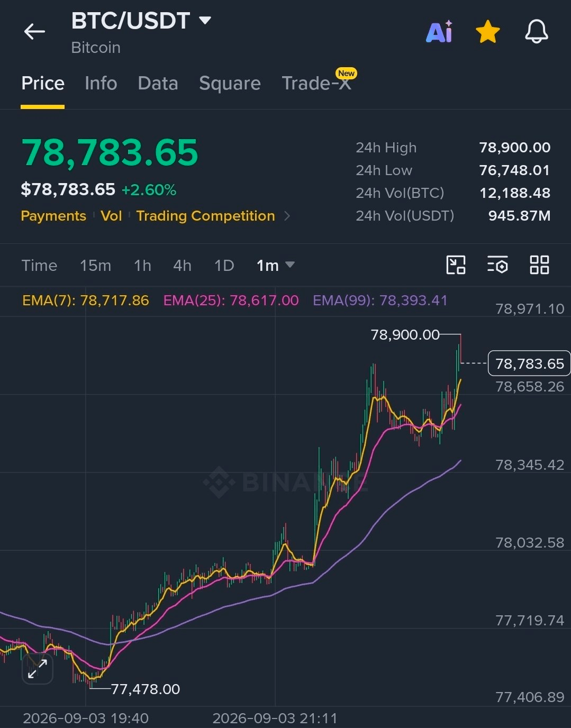Viewport: 571px width, 728px height.
Task: Open price alerts bell icon
Action: tap(536, 32)
